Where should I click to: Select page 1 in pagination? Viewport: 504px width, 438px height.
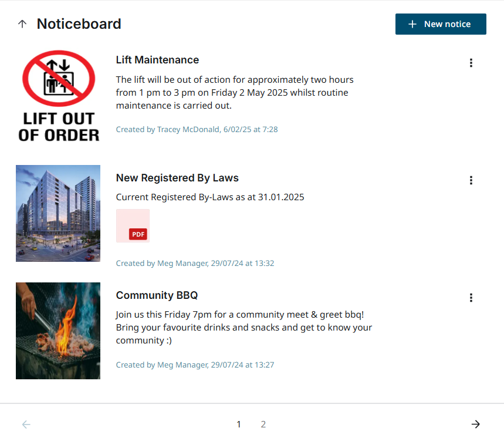tap(239, 424)
